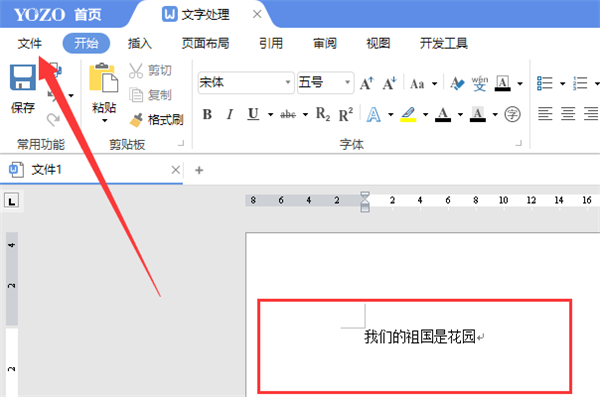Switch to the 开始 ribbon tab
This screenshot has height=397, width=600.
[86, 43]
